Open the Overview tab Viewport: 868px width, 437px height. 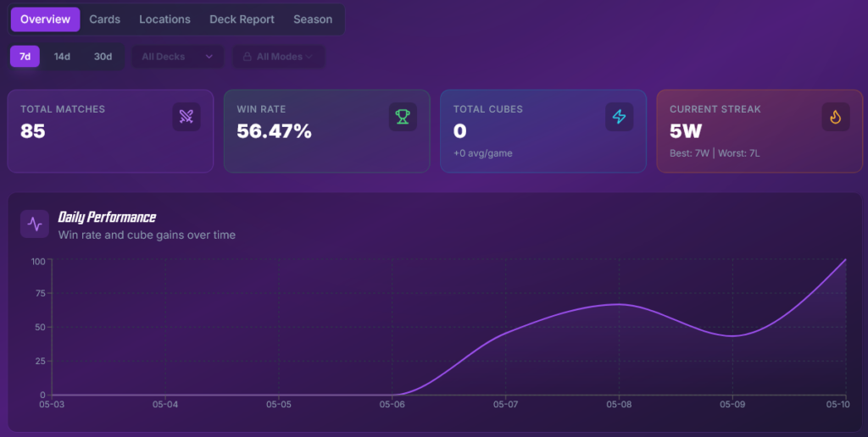pyautogui.click(x=46, y=19)
